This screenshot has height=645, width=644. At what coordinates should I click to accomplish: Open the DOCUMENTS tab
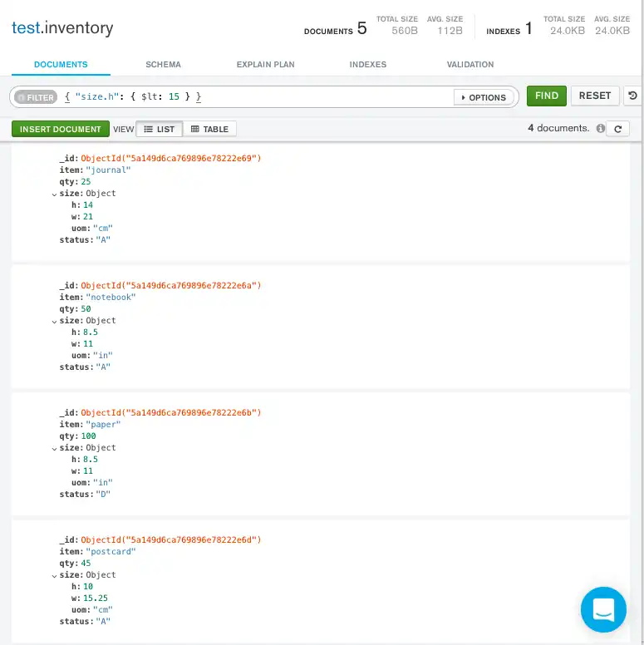(61, 65)
